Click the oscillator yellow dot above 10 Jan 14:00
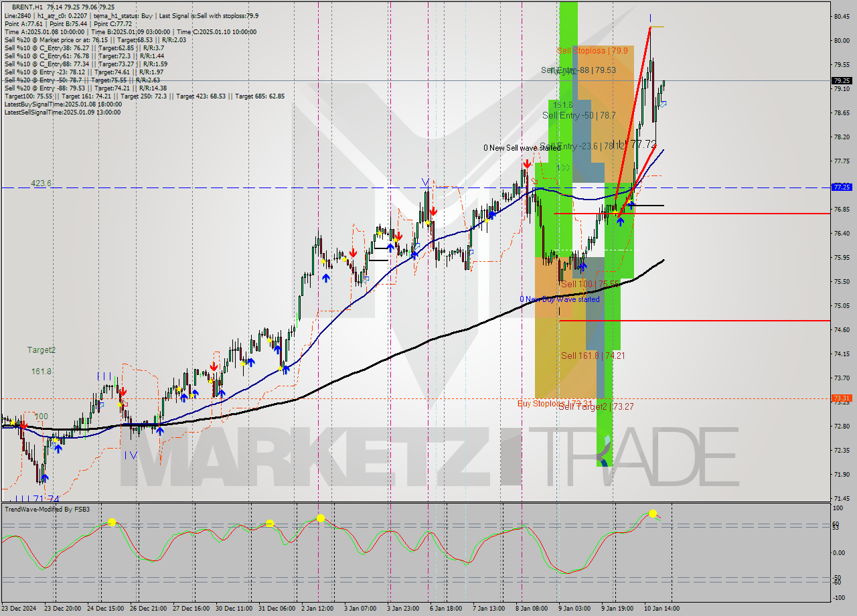This screenshot has width=857, height=616. (653, 514)
